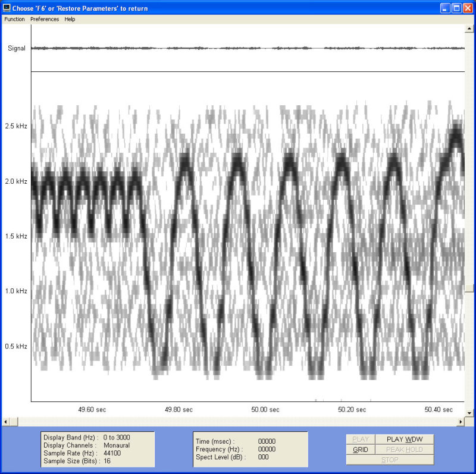Click the signal waveform trace

(x=248, y=48)
